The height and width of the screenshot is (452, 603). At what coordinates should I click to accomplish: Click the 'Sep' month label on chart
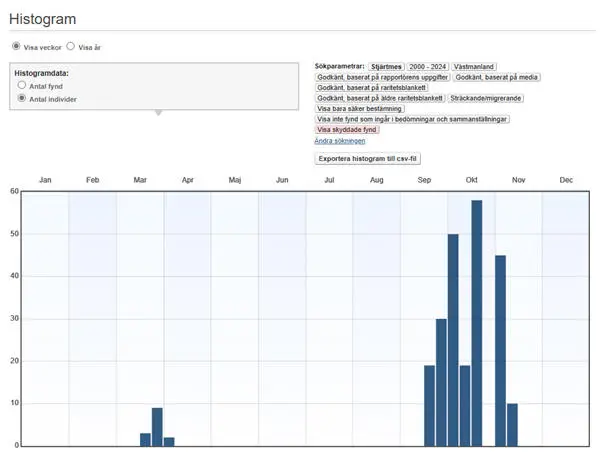[x=424, y=180]
